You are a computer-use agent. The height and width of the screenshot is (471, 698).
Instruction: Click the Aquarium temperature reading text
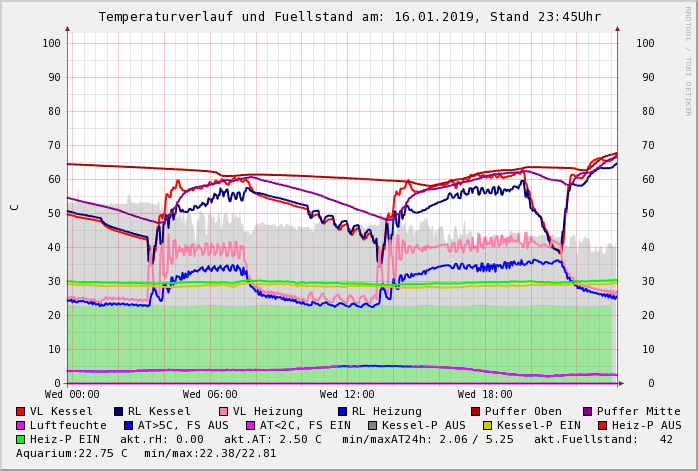point(72,453)
